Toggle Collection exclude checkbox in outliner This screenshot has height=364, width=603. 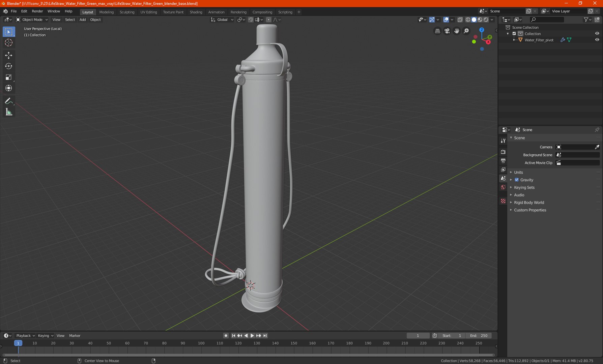[514, 34]
